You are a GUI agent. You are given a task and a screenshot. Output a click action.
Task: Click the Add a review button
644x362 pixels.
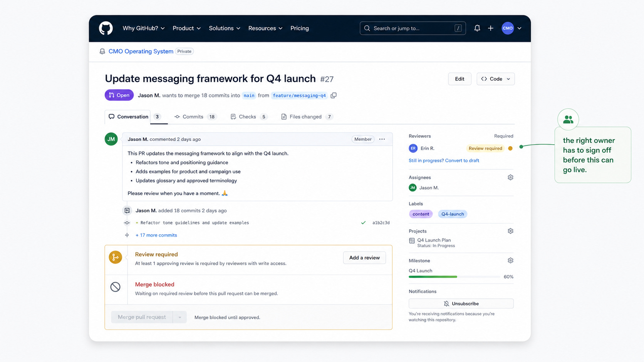(x=364, y=258)
